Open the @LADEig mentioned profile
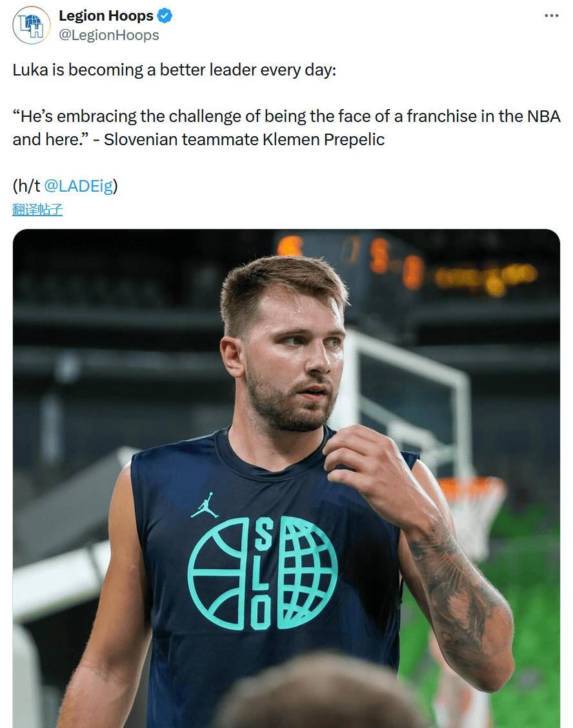The width and height of the screenshot is (573, 728). pos(79,186)
